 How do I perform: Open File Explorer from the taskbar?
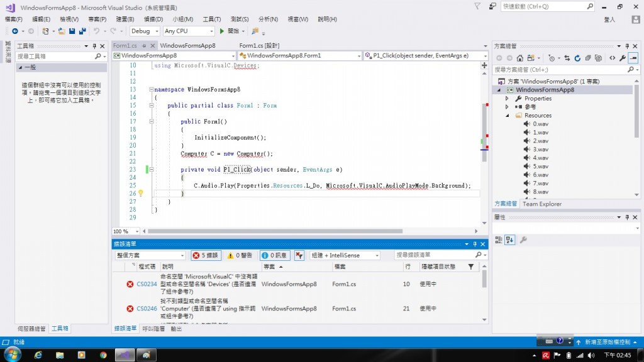pyautogui.click(x=60, y=355)
